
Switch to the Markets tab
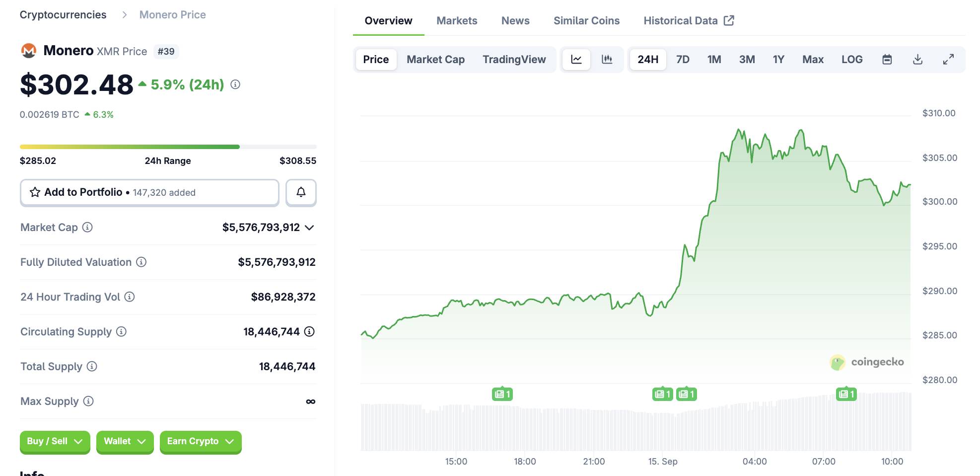pos(457,21)
